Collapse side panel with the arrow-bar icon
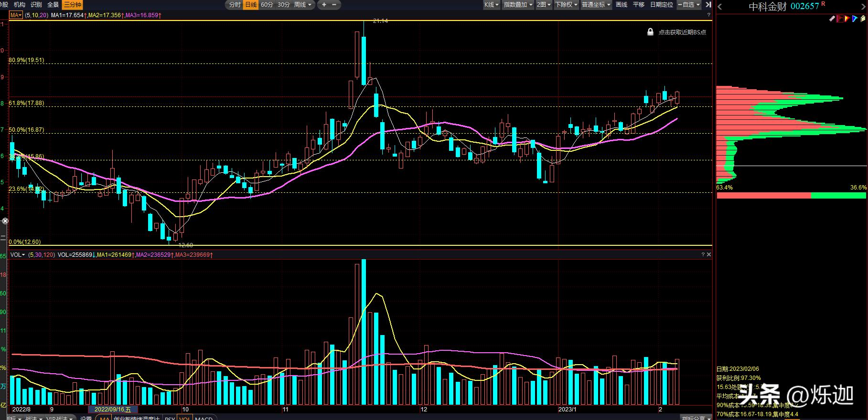868x420 pixels. click(x=708, y=5)
